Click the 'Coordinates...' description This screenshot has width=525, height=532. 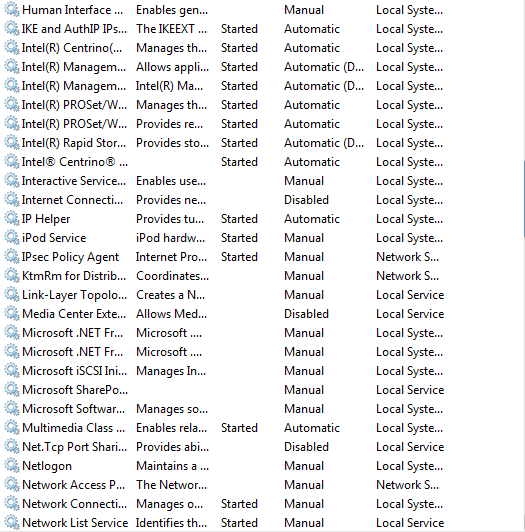[x=172, y=276]
